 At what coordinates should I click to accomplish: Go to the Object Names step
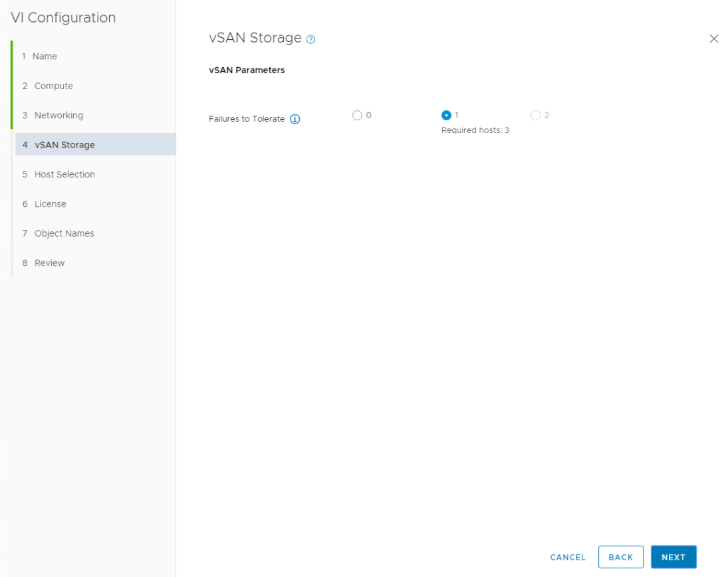point(64,233)
